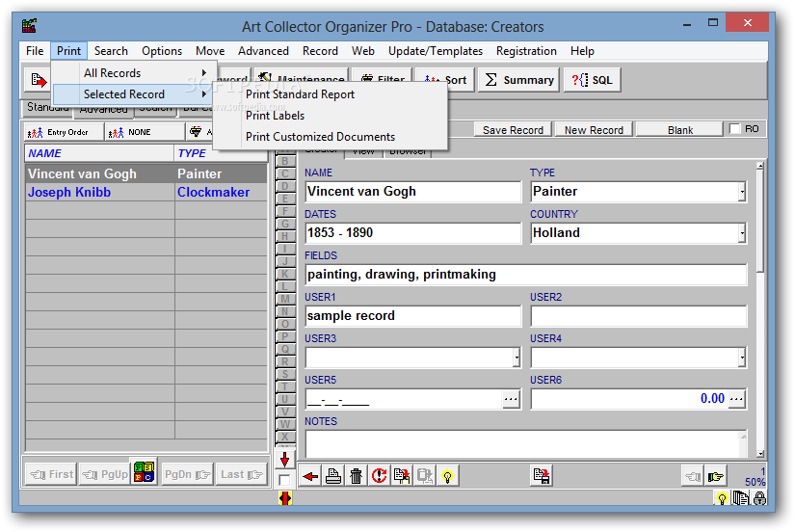Toggle the checkbox below the red down arrow
The height and width of the screenshot is (532, 795).
coord(284,480)
